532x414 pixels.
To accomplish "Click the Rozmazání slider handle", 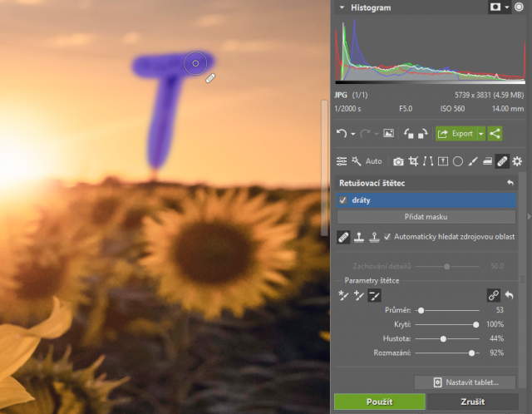I will pos(471,353).
